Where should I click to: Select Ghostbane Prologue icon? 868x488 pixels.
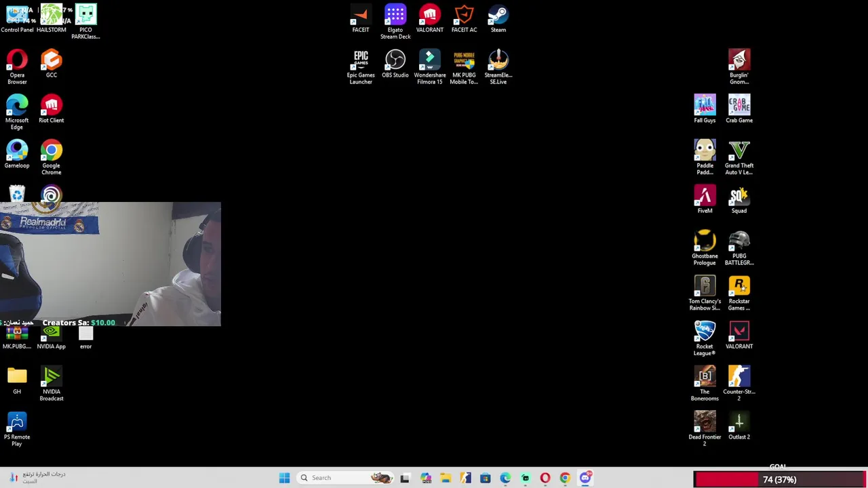click(705, 248)
